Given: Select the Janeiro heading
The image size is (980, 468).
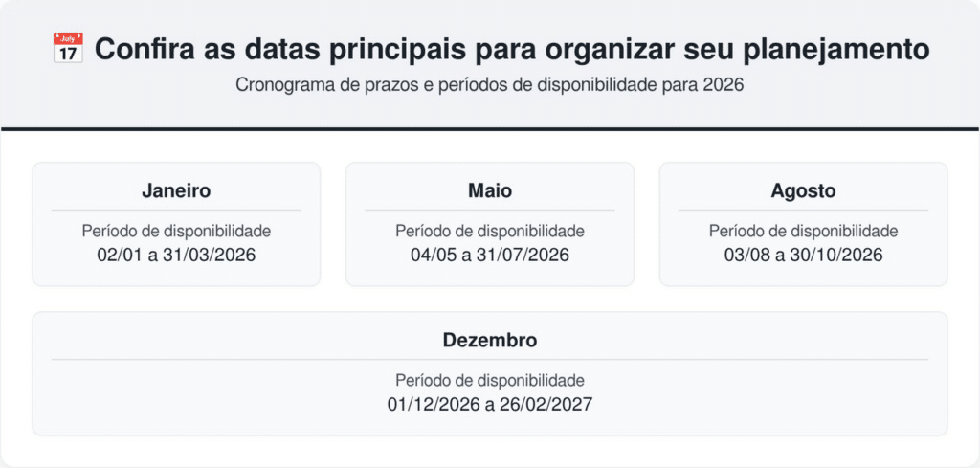Looking at the screenshot, I should 176,190.
